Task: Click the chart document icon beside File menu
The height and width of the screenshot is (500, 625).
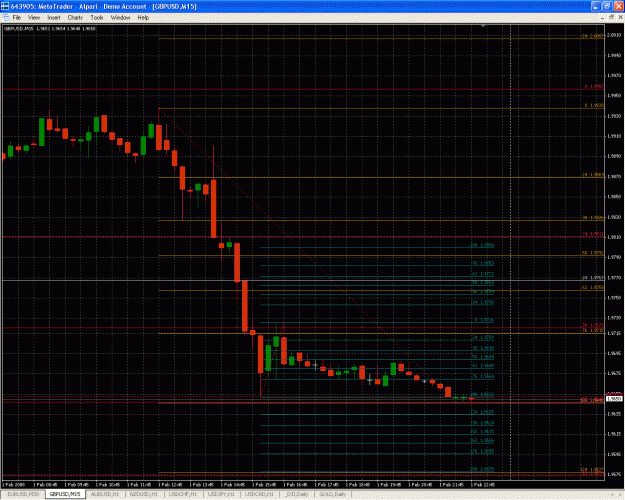Action: (6, 18)
